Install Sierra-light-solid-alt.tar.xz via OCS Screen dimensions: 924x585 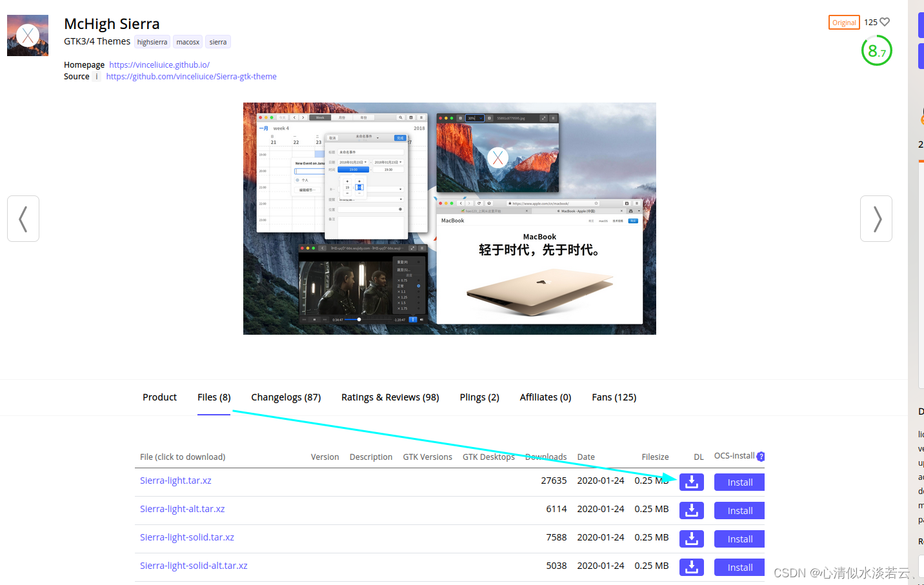pyautogui.click(x=739, y=568)
